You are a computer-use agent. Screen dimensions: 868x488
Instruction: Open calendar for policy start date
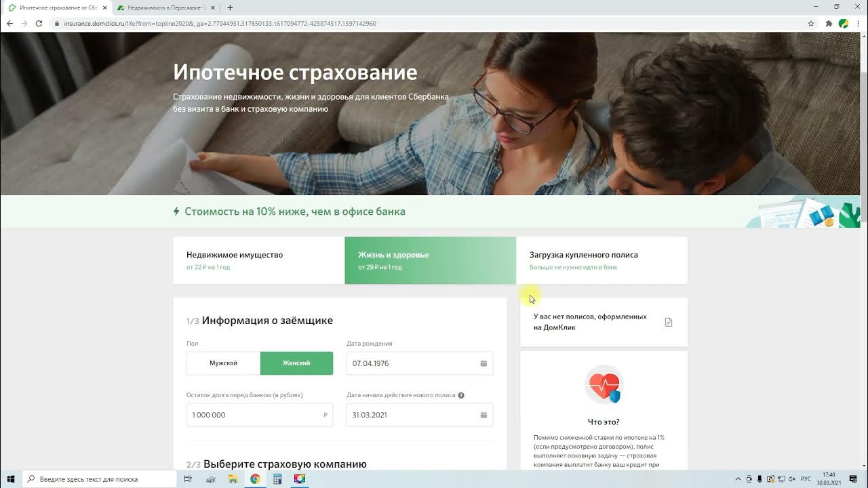pos(484,415)
